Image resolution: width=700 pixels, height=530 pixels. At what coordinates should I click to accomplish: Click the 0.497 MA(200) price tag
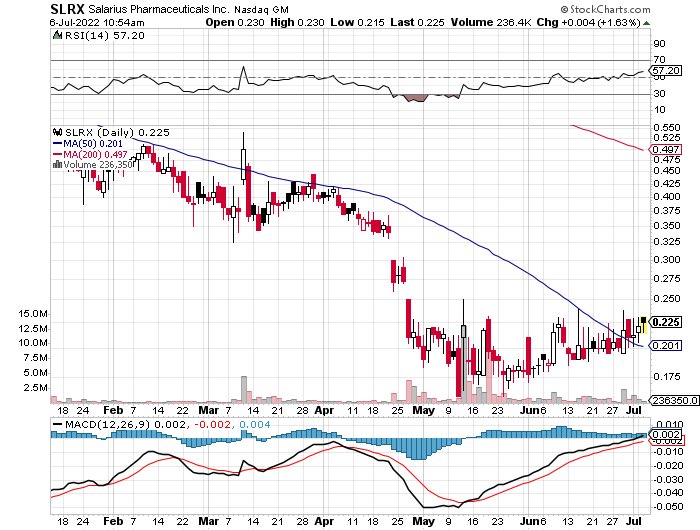666,150
